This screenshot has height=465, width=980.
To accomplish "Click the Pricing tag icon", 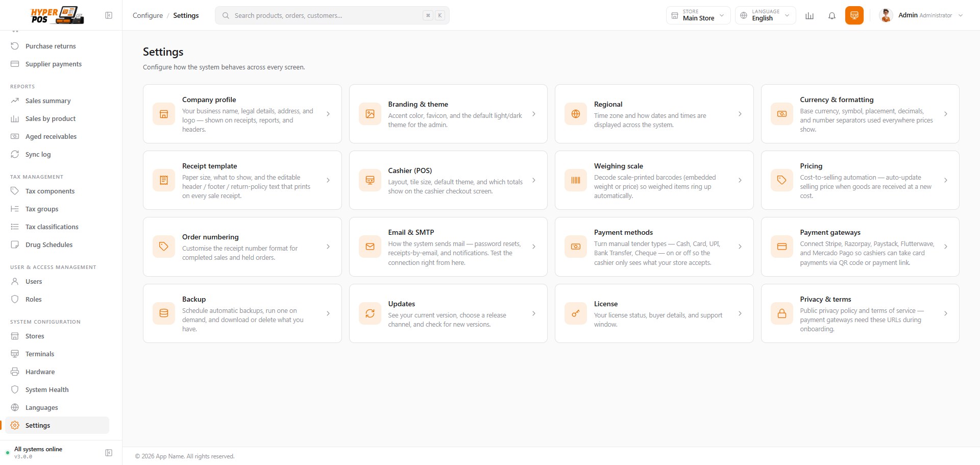I will click(x=782, y=180).
